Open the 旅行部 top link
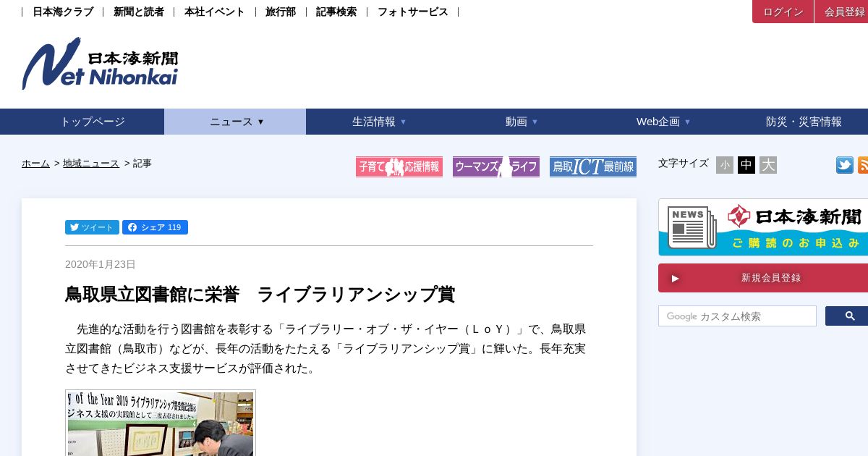868x456 pixels. 281,12
